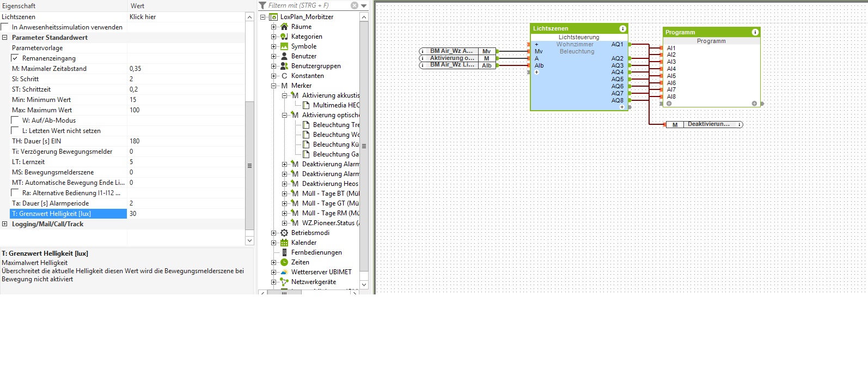Click the Netzwerkgeräte network icon
The height and width of the screenshot is (380, 868).
[x=284, y=282]
